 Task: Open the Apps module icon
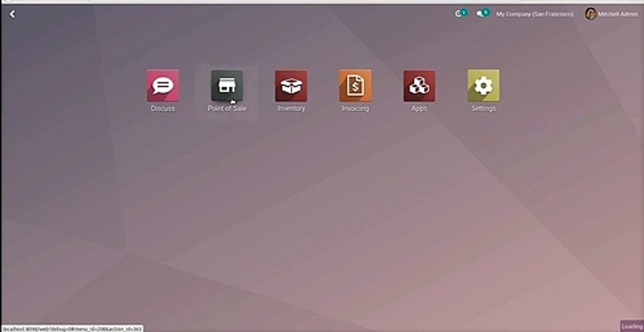(419, 86)
